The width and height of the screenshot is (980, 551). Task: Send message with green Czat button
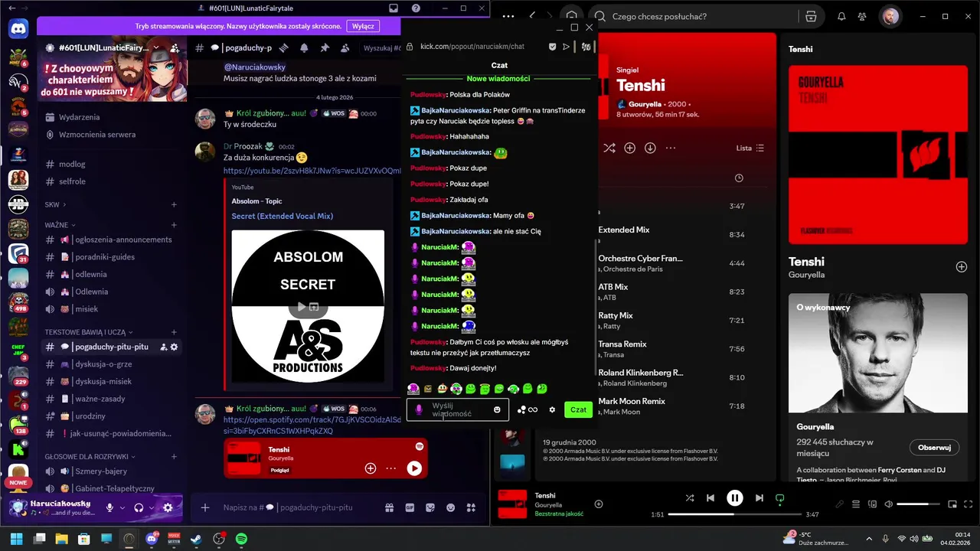coord(579,409)
